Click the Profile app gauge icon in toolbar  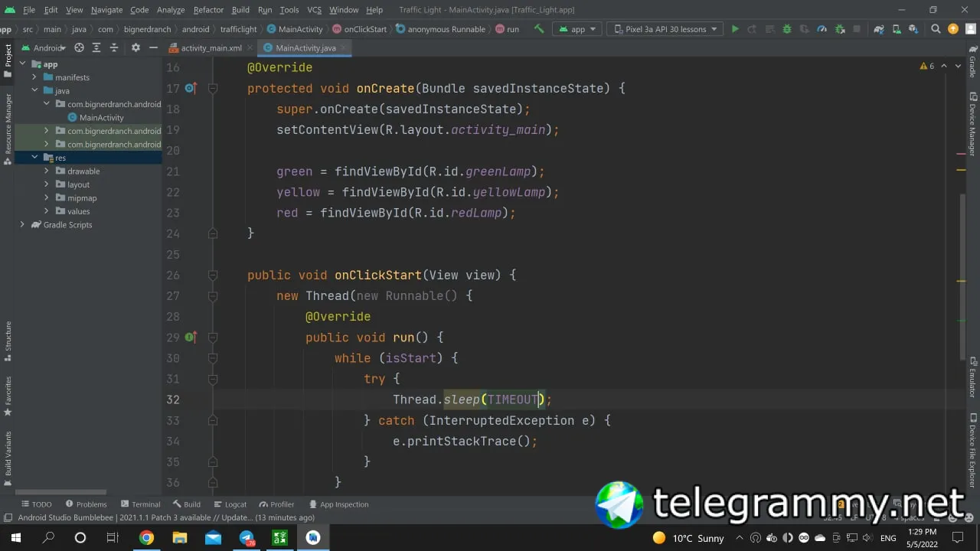(x=822, y=29)
